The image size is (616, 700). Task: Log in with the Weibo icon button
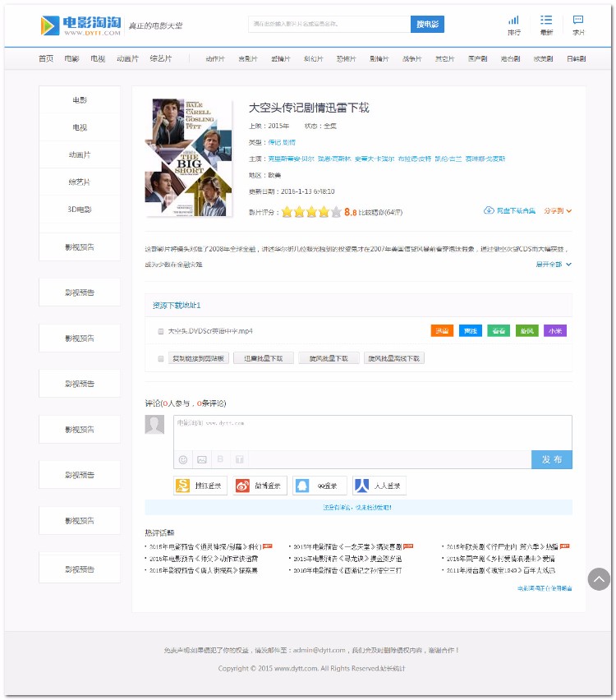[x=260, y=486]
